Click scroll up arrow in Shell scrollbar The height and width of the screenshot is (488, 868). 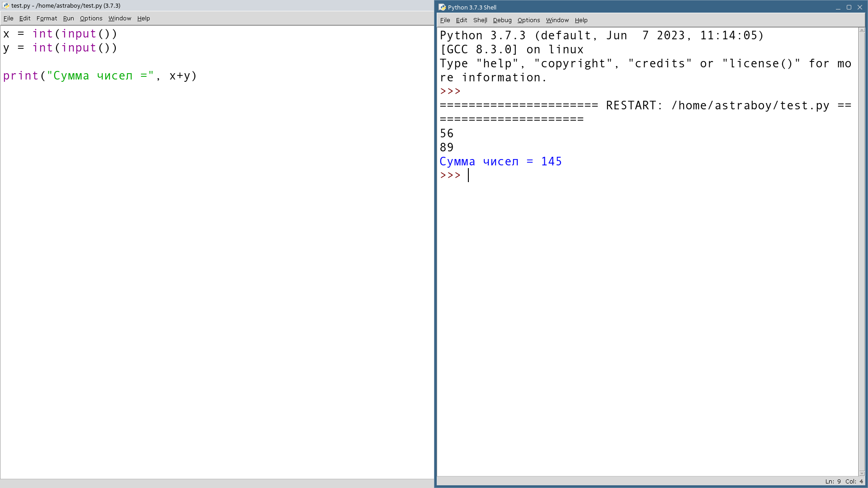862,30
